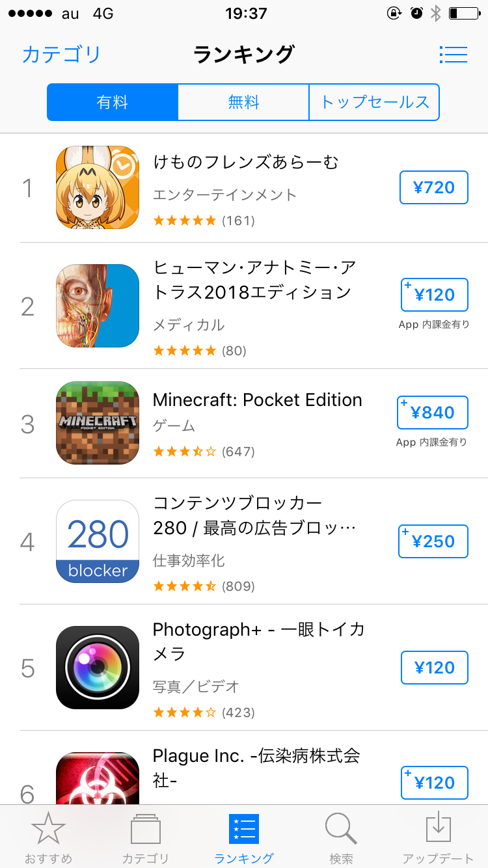The width and height of the screenshot is (488, 868).
Task: Tap the ¥840 Minecraft price button
Action: (x=433, y=413)
